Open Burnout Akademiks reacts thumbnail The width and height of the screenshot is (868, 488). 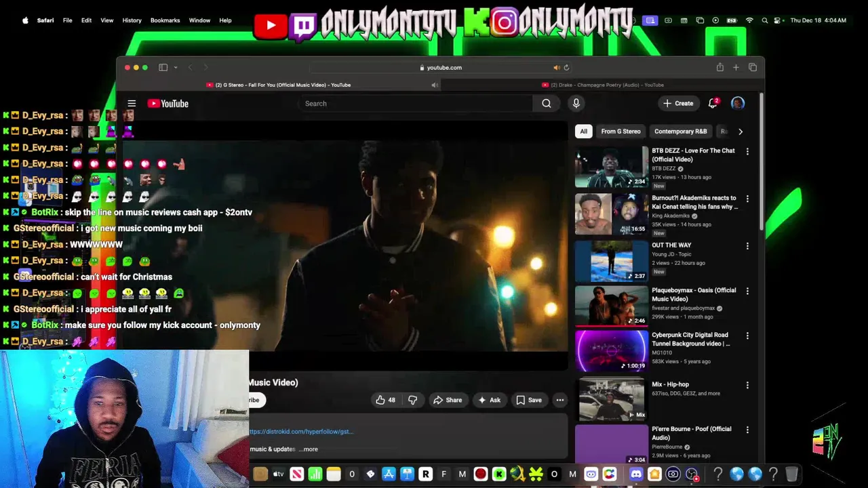click(612, 214)
